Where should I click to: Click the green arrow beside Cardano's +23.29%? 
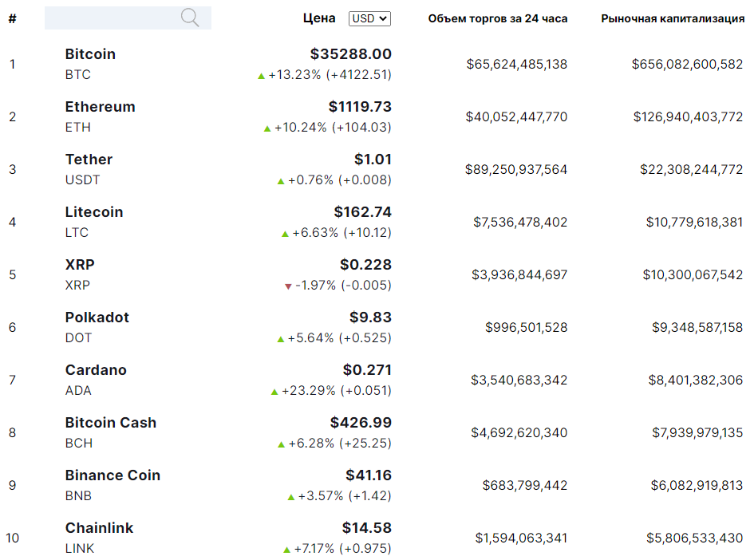pyautogui.click(x=274, y=392)
